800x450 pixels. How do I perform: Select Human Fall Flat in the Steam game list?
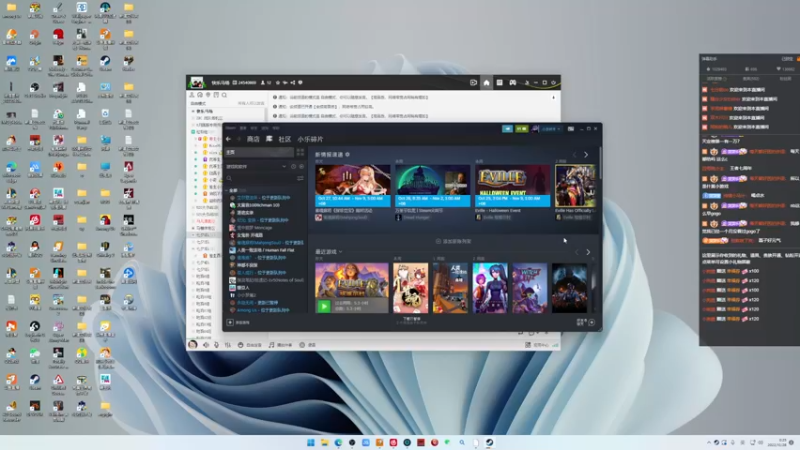click(265, 250)
